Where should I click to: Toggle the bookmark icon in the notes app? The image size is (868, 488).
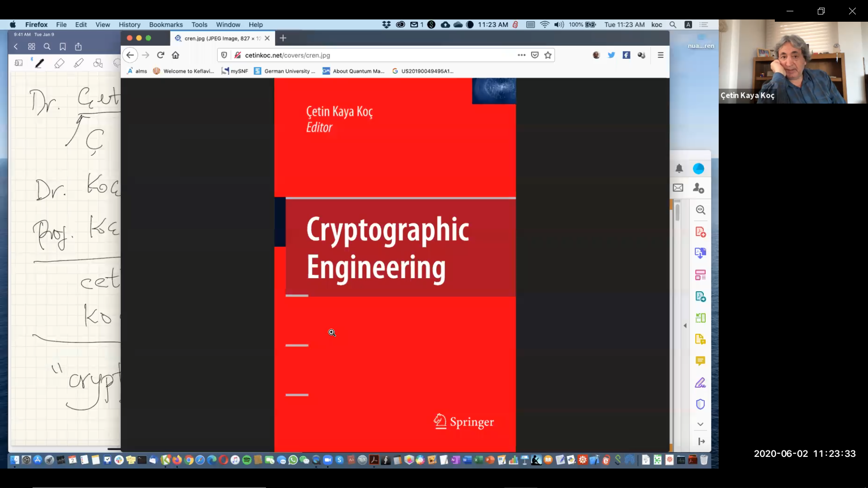click(63, 47)
